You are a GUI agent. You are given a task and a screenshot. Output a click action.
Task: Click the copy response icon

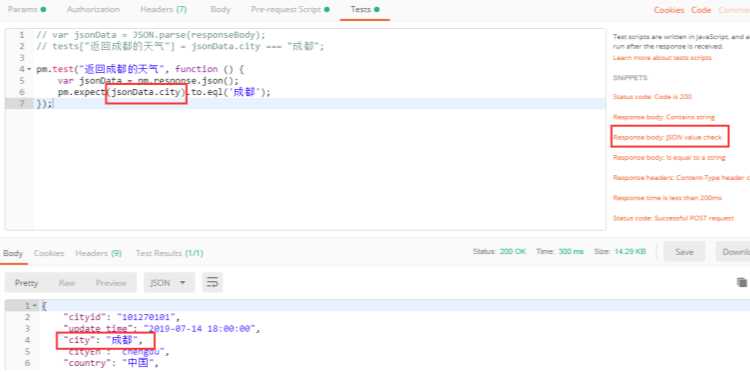pos(742,283)
